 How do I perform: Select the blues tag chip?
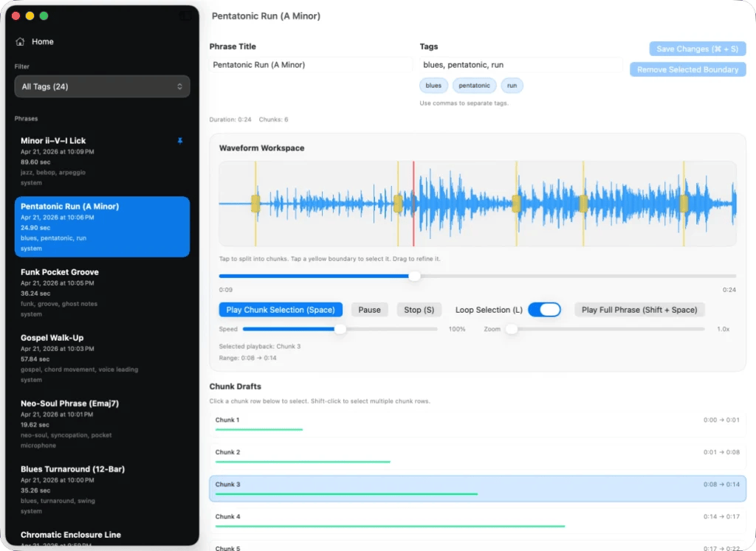click(x=433, y=85)
